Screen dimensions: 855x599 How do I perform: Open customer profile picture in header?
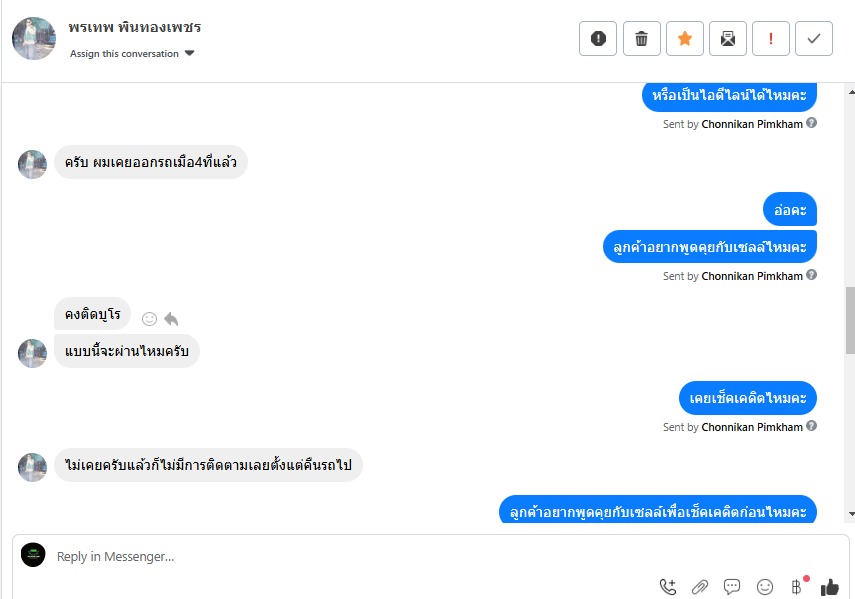(x=34, y=38)
